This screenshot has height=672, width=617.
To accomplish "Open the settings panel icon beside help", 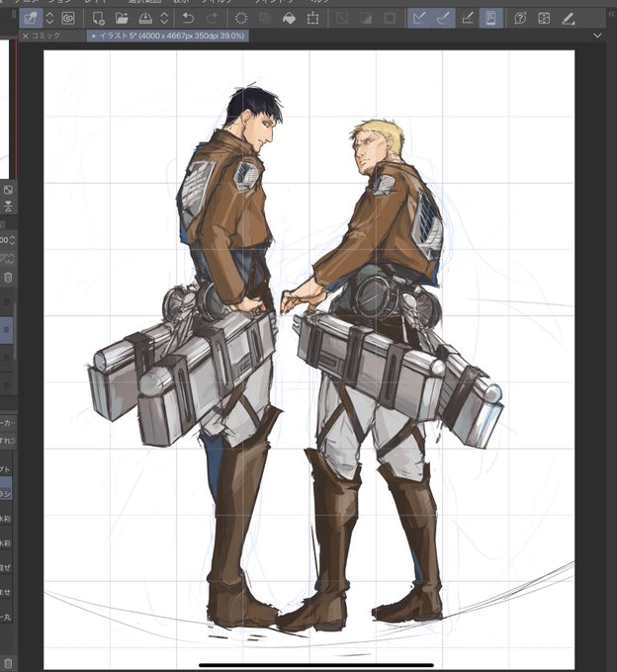I will pos(544,18).
